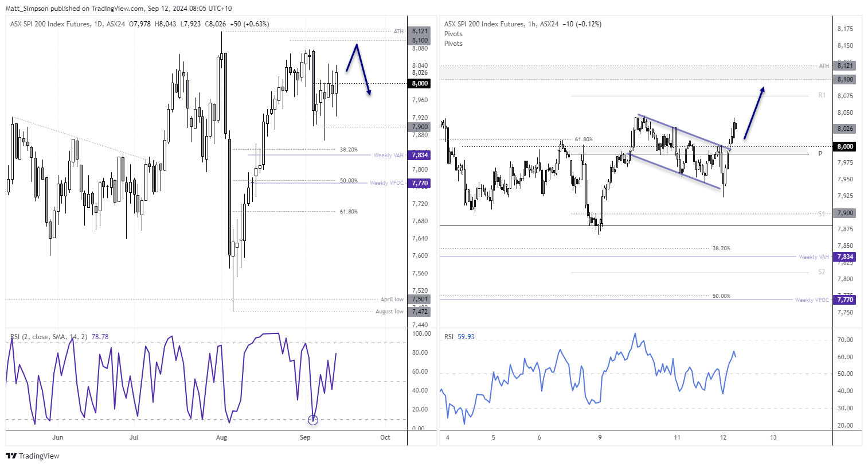Click the S2 pivot label on 1h chart
This screenshot has height=466, width=868.
[x=822, y=272]
